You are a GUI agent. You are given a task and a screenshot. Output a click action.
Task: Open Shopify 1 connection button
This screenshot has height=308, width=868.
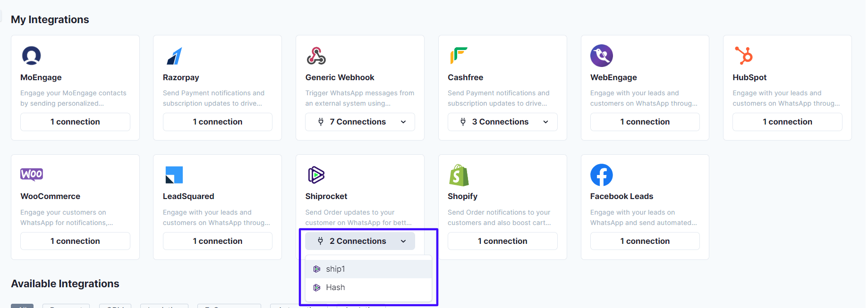click(502, 241)
